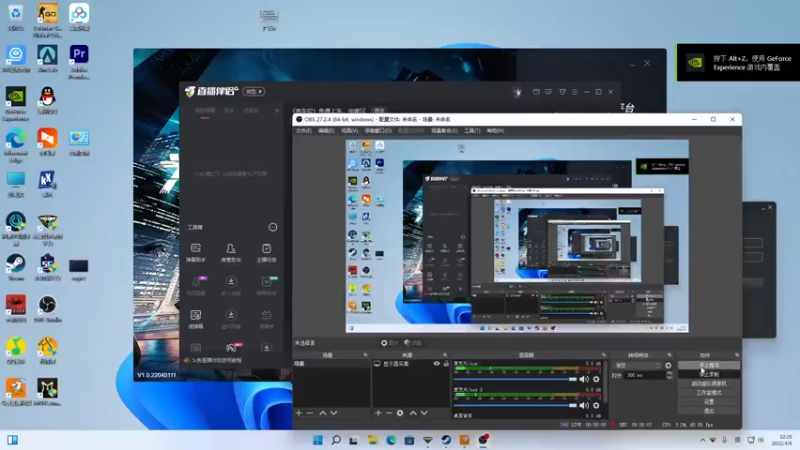Click the Add Source plus icon in OBS
The width and height of the screenshot is (800, 450).
coord(378,413)
